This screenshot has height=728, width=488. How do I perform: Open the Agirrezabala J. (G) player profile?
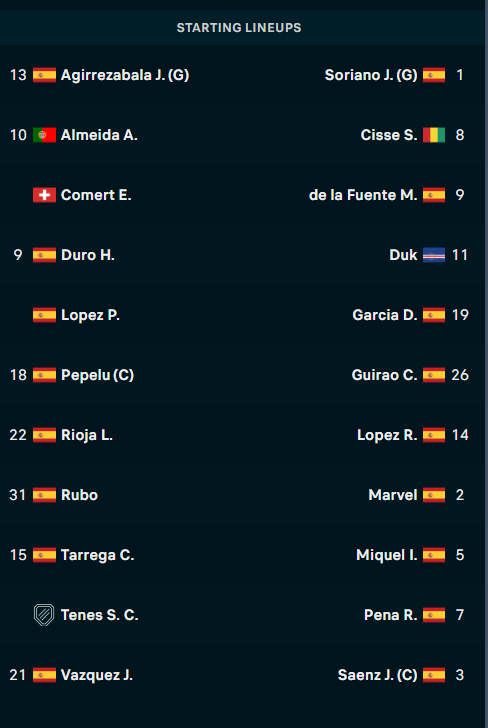point(125,75)
